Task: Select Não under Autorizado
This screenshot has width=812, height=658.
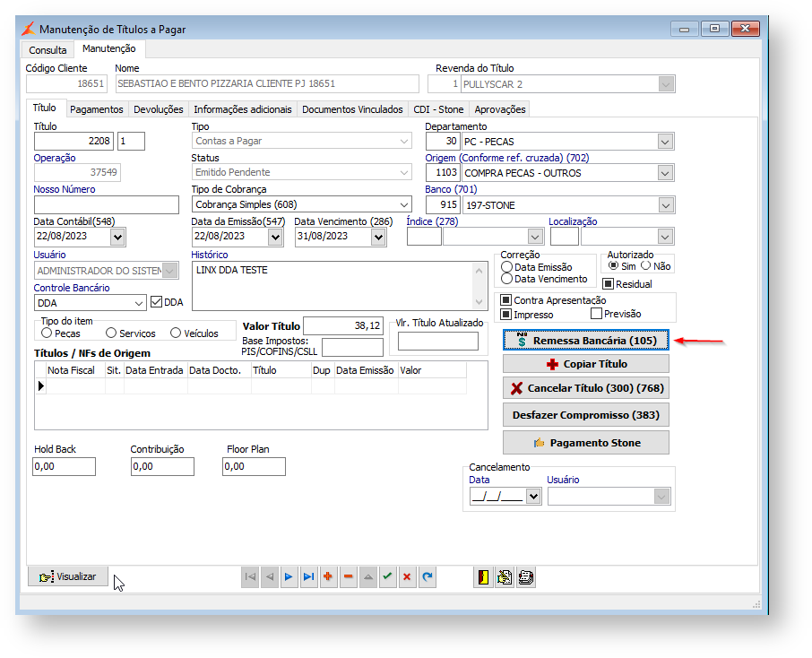Action: click(645, 266)
